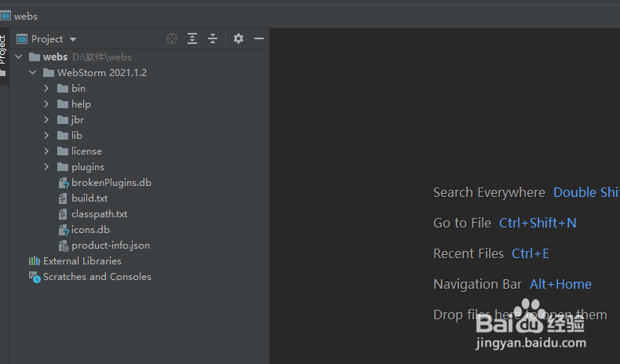This screenshot has height=364, width=620.
Task: Click the WebStorm 2021.1.2 folder icon
Action: tap(49, 73)
